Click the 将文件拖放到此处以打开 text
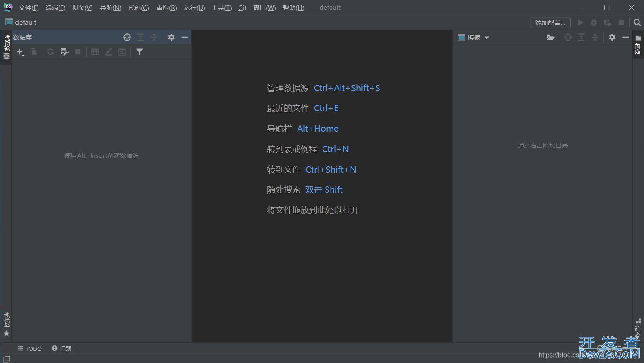Image resolution: width=644 pixels, height=363 pixels. 313,210
